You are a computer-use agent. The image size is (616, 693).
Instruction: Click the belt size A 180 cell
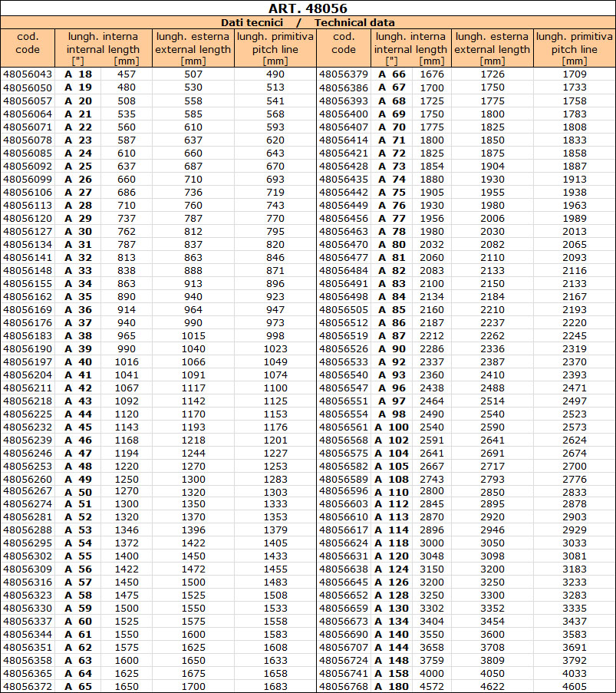(x=392, y=687)
